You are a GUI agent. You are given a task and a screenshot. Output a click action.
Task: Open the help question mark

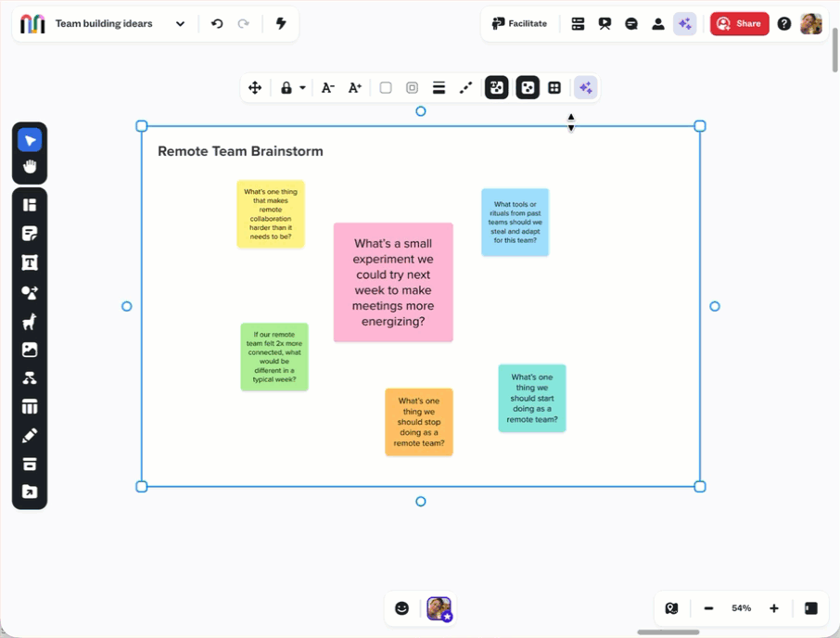pos(784,23)
